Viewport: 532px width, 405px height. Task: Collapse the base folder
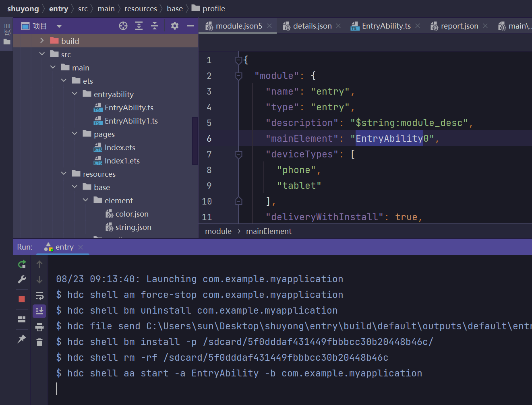75,187
